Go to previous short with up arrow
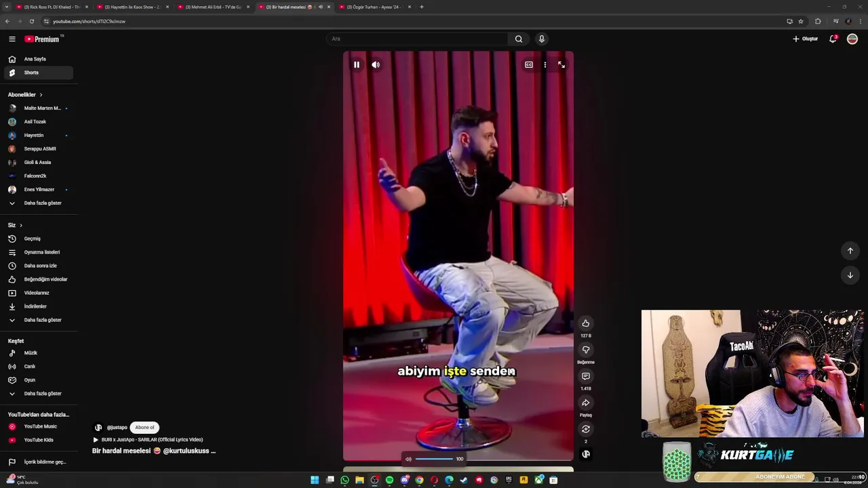868x488 pixels. [850, 251]
